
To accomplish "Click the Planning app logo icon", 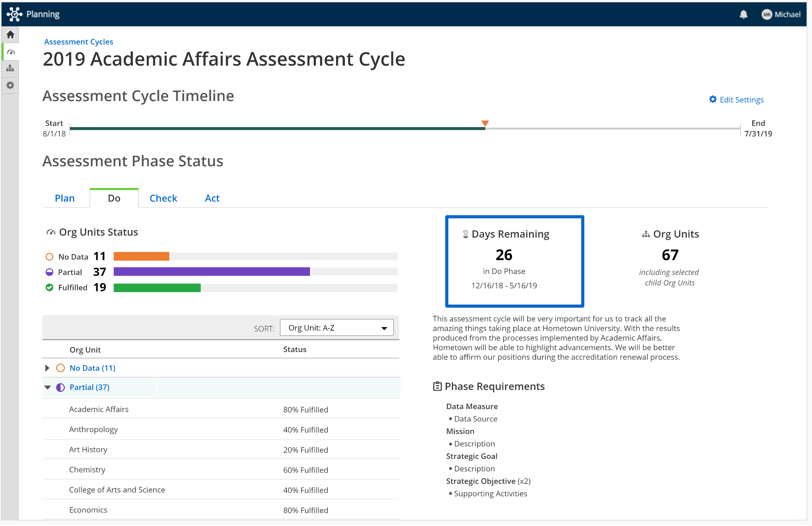I will (14, 14).
